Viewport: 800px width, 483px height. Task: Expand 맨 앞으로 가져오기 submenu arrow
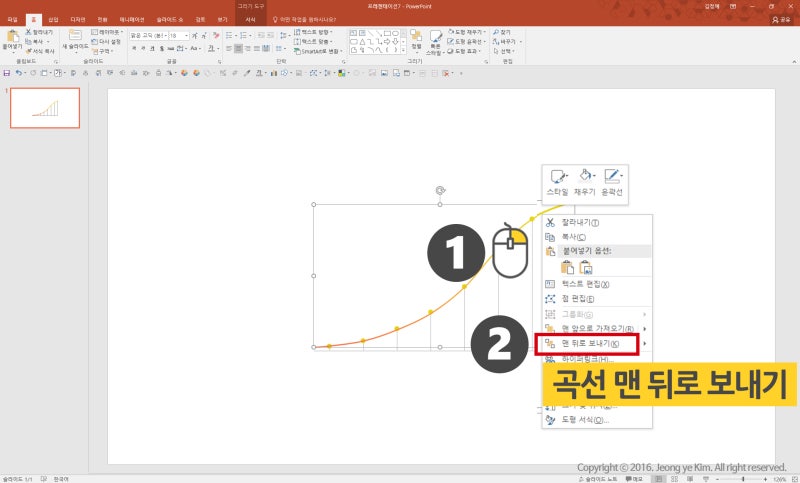point(645,329)
